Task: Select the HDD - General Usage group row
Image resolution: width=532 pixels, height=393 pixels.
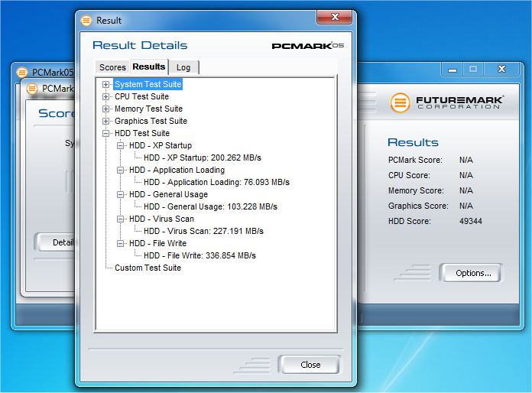Action: (x=168, y=194)
